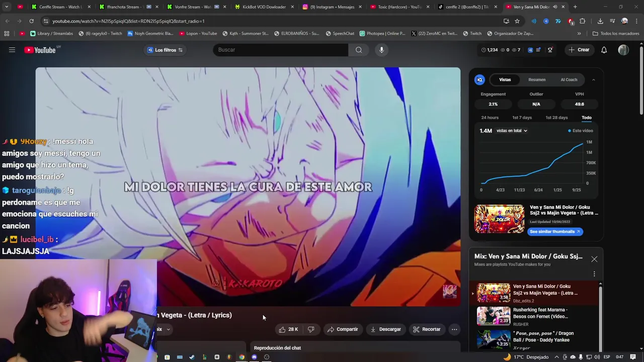The width and height of the screenshot is (644, 362).
Task: Open Mix playlist options three-dot menu
Action: pyautogui.click(x=594, y=274)
